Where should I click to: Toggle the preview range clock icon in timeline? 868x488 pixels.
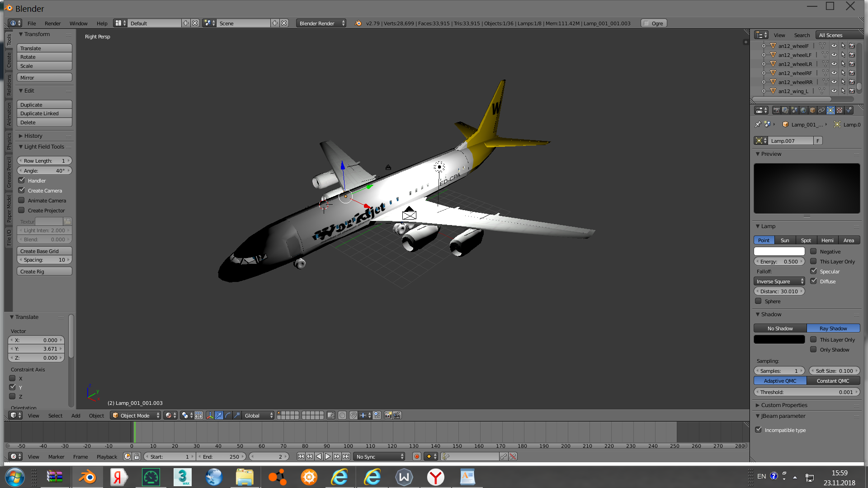click(127, 456)
